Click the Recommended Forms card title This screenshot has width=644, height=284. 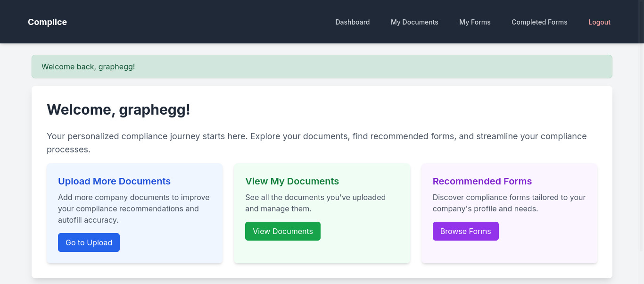(482, 181)
